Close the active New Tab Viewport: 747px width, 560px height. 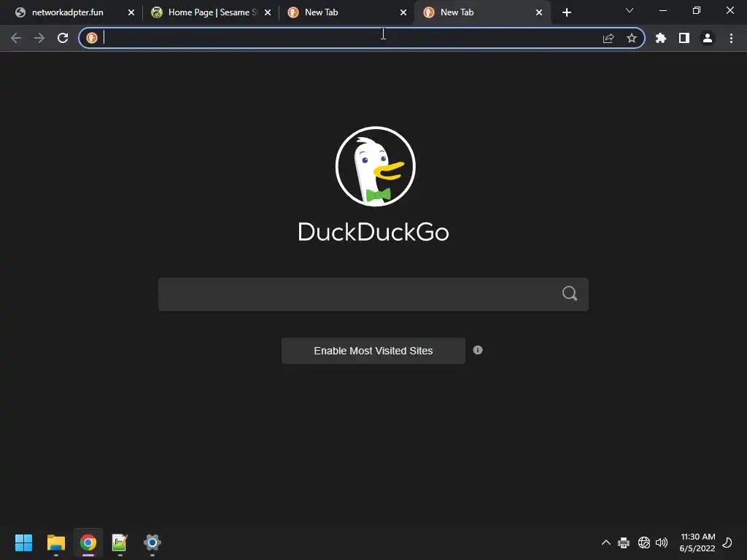[x=539, y=12]
